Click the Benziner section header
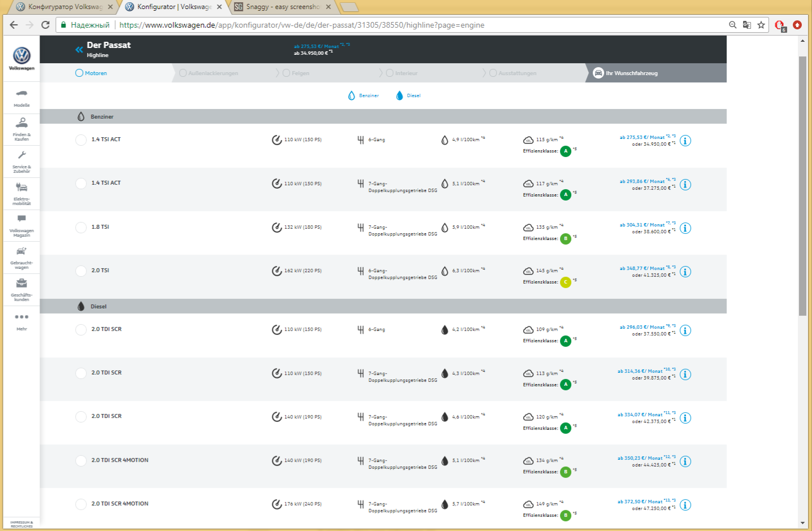This screenshot has width=812, height=531. 383,116
